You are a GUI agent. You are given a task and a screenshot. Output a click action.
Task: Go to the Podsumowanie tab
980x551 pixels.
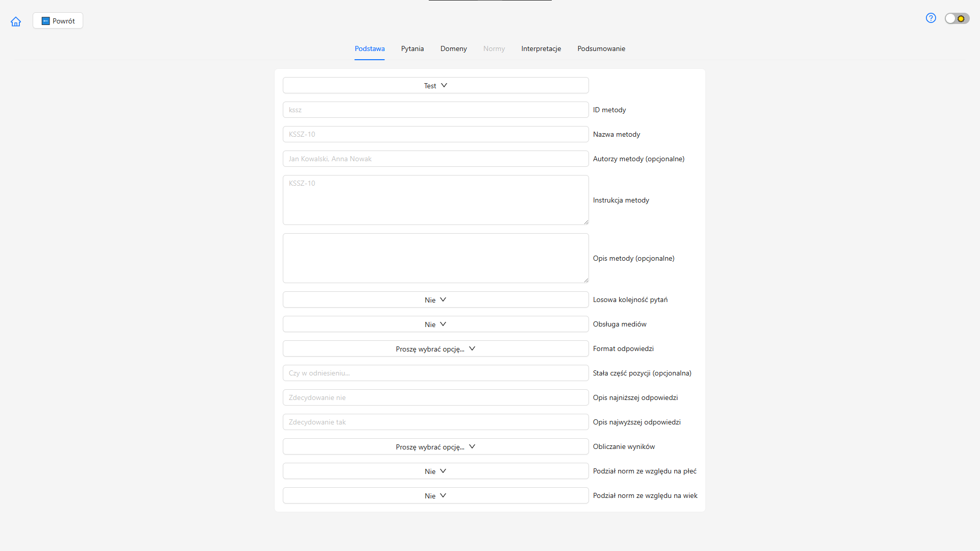tap(601, 48)
